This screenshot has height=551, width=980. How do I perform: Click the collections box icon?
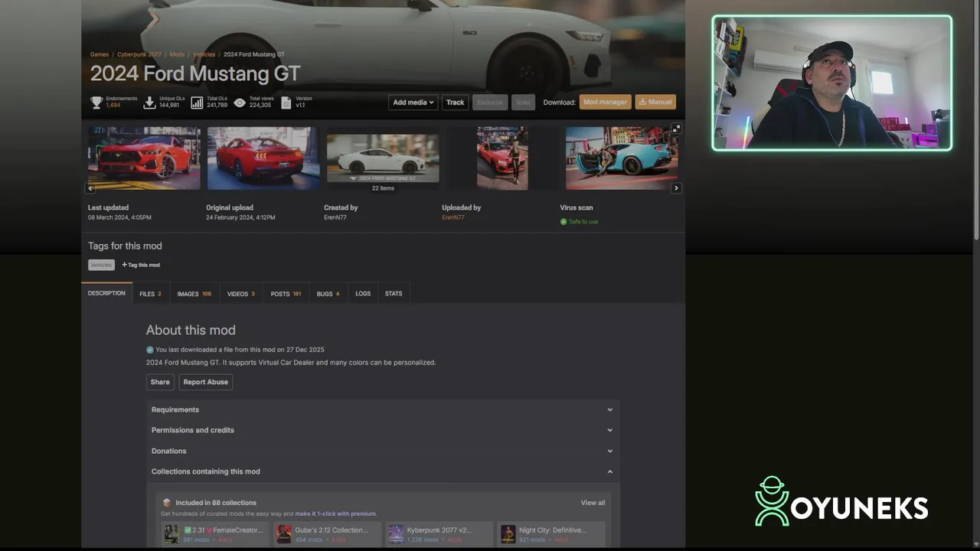167,503
